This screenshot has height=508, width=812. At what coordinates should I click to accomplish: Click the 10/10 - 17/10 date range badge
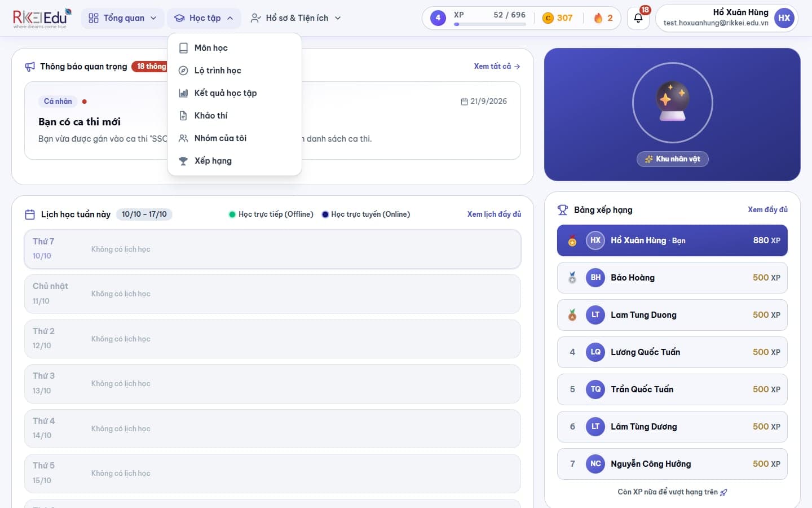(144, 214)
